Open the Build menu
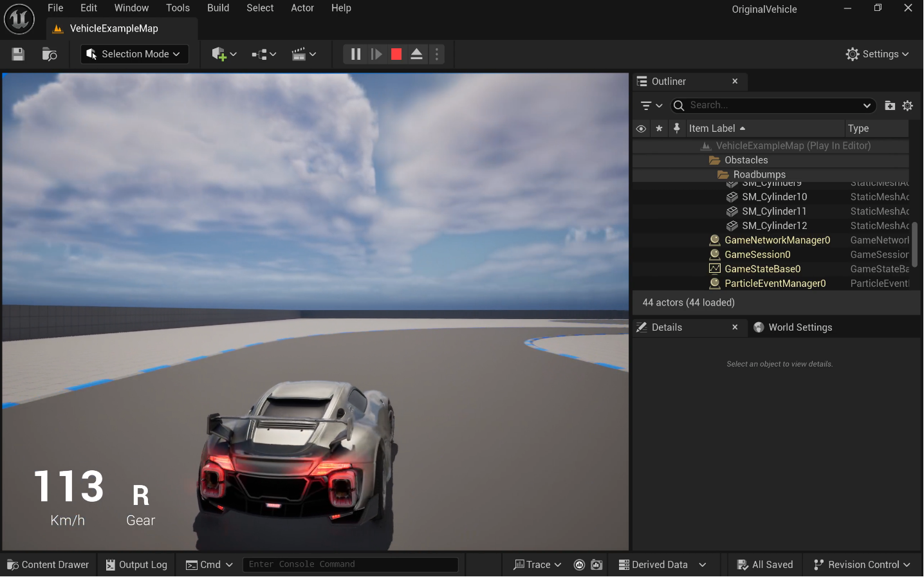Image resolution: width=924 pixels, height=577 pixels. point(218,8)
